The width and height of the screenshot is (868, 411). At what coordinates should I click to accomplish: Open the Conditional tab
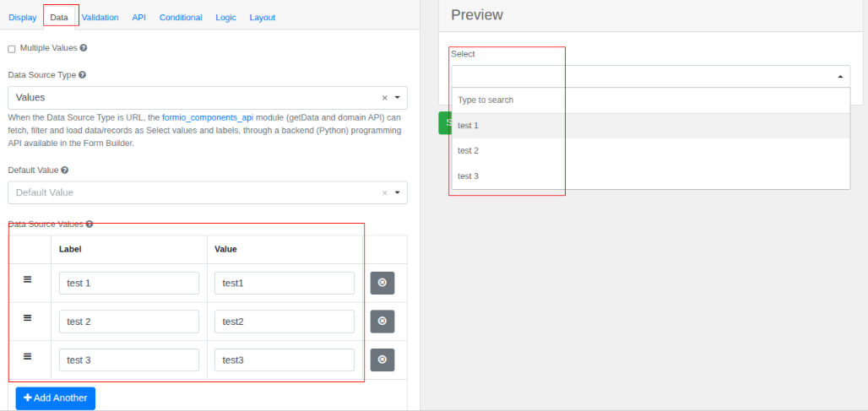[x=181, y=18]
